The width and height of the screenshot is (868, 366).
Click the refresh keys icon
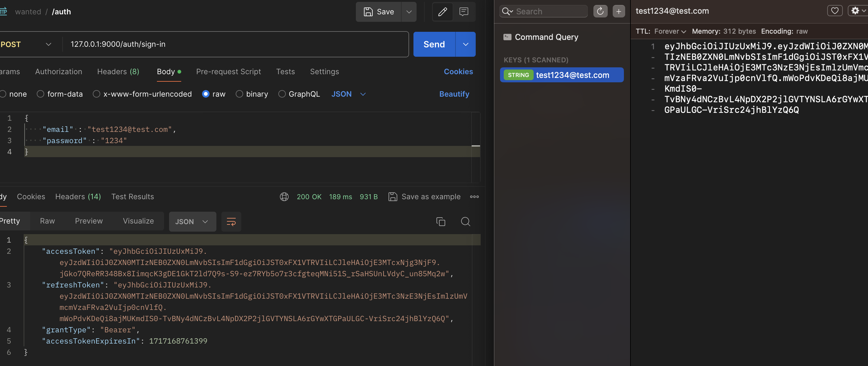click(600, 11)
